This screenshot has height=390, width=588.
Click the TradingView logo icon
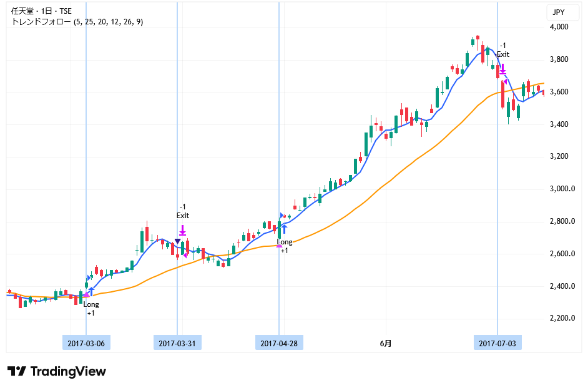[x=17, y=371]
